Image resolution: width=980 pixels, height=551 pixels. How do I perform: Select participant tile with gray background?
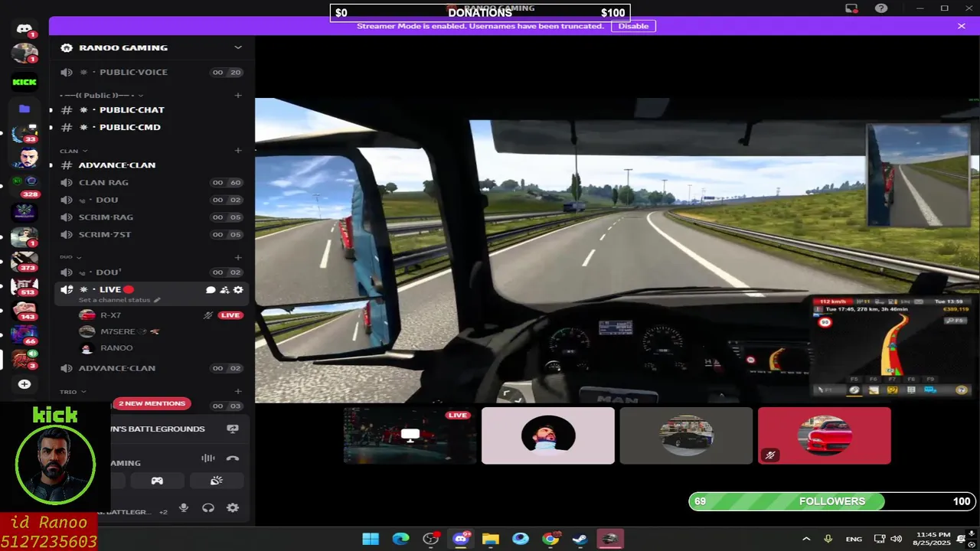686,435
